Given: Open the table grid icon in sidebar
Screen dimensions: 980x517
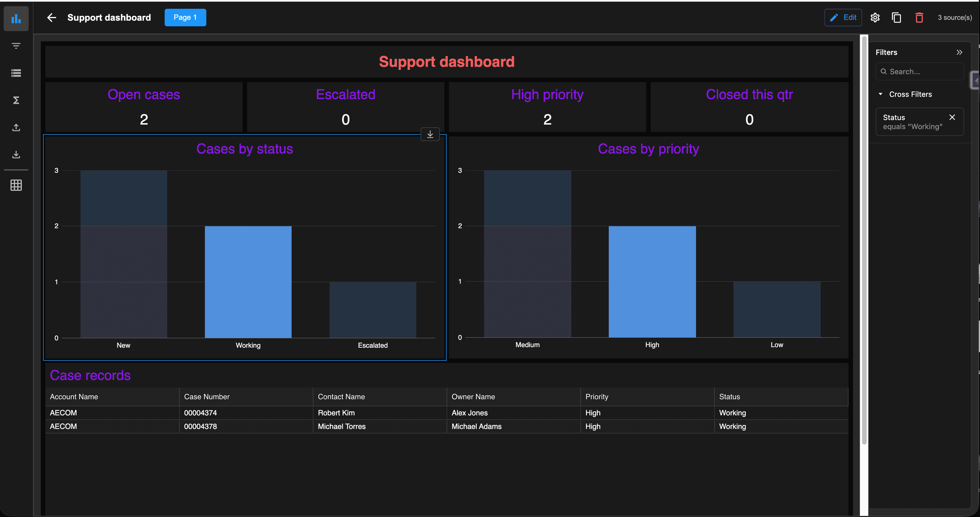Looking at the screenshot, I should (16, 185).
